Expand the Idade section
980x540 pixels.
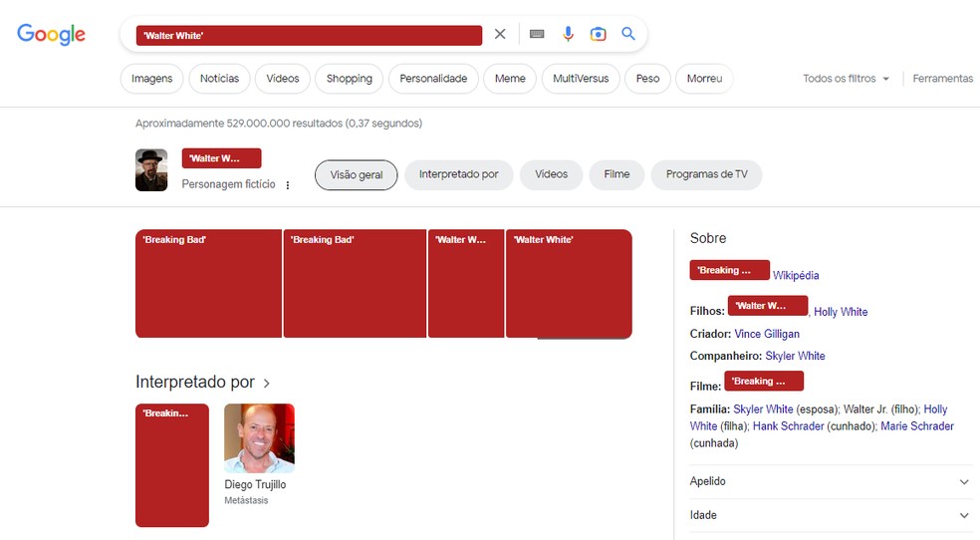pyautogui.click(x=831, y=516)
